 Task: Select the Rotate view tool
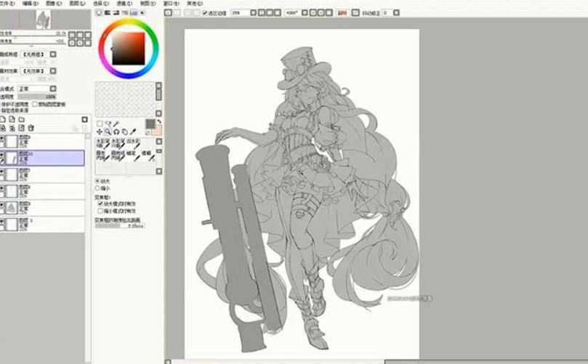pyautogui.click(x=116, y=132)
